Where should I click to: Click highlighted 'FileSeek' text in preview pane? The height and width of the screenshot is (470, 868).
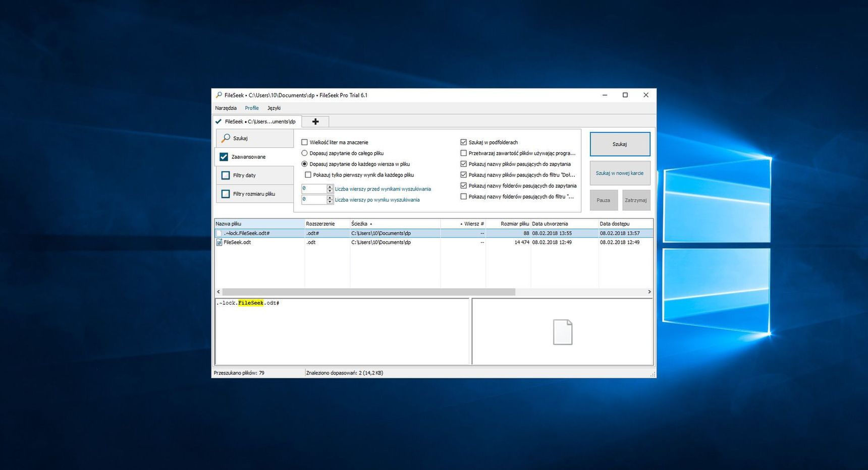251,303
